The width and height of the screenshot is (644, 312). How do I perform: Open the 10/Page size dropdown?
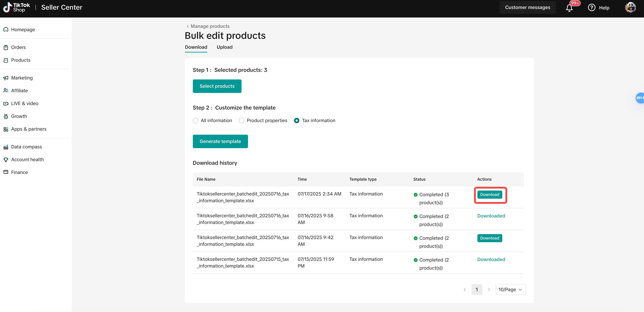pos(511,290)
